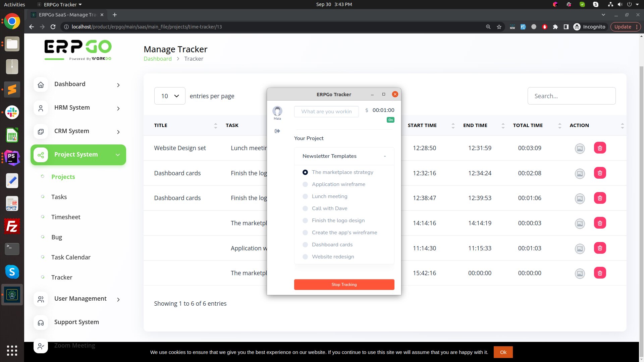The height and width of the screenshot is (362, 644).
Task: Choose the Call with Dave radio option
Action: pyautogui.click(x=305, y=208)
